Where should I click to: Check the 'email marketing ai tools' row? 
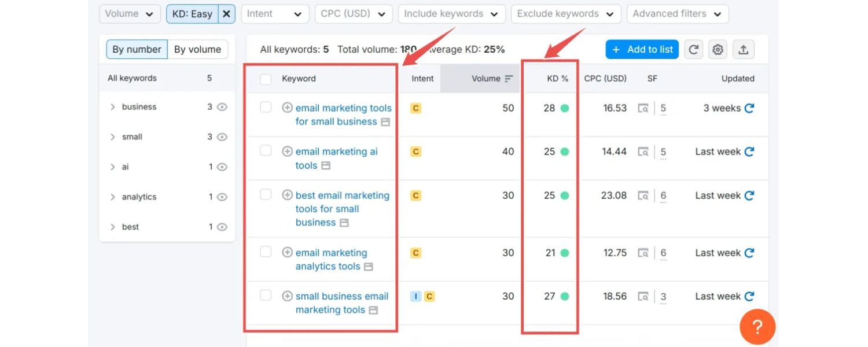266,151
